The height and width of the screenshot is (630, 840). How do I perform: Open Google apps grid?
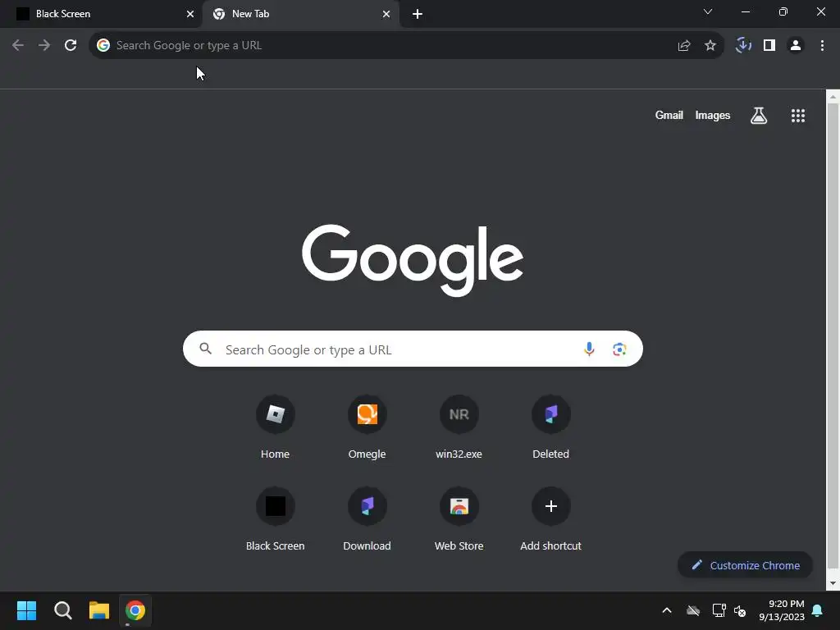click(x=797, y=115)
